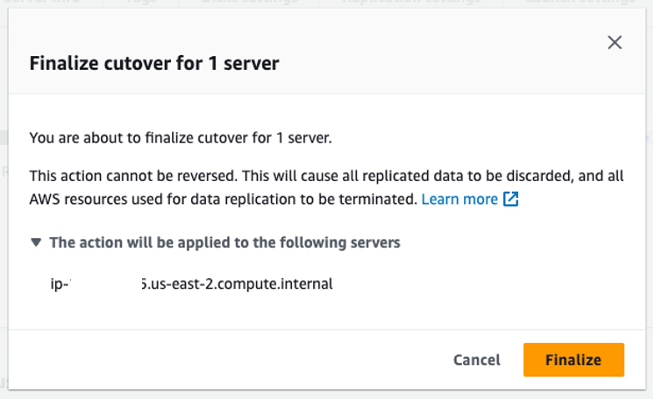This screenshot has width=656, height=400.
Task: Close the Finalize cutover dialog
Action: (617, 43)
